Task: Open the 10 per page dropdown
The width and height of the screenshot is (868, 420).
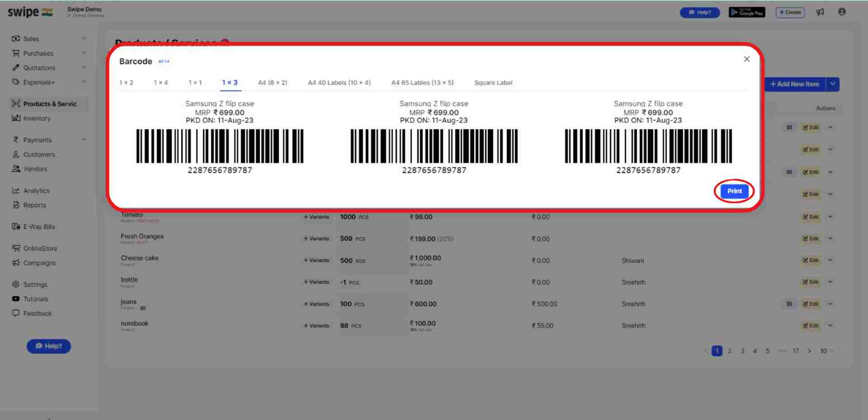Action: tap(827, 351)
